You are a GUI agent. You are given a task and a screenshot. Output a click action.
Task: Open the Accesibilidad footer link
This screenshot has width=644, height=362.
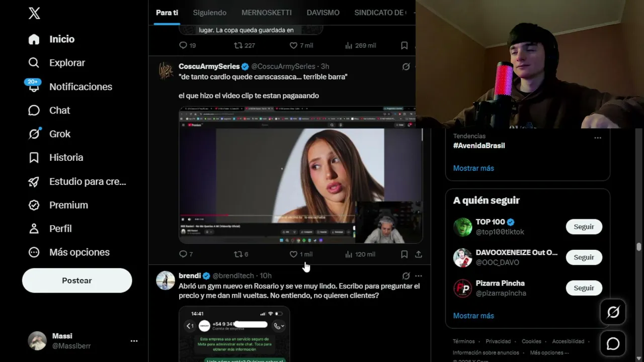point(568,341)
